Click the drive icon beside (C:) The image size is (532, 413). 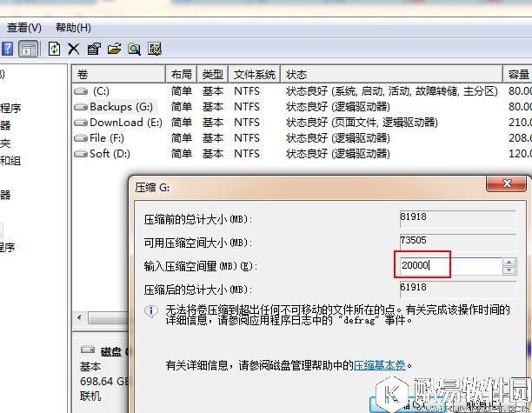(x=81, y=91)
